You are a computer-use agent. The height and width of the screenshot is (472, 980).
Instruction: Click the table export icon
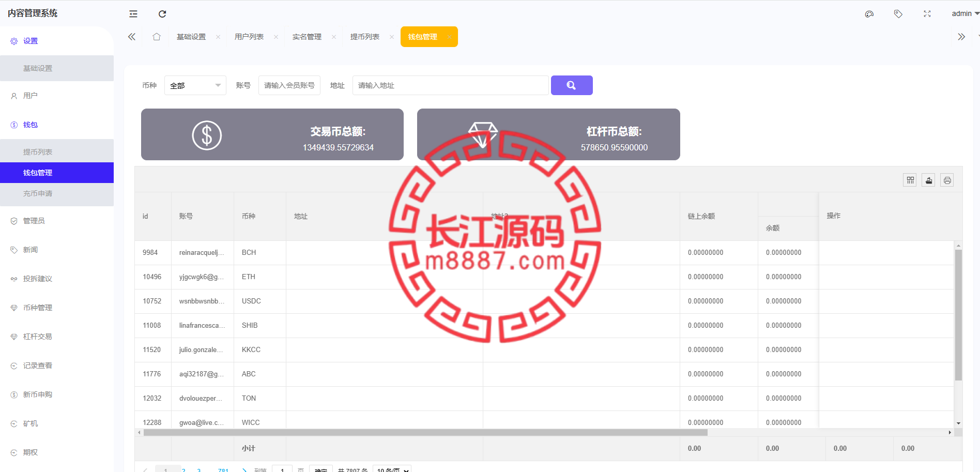pos(929,180)
